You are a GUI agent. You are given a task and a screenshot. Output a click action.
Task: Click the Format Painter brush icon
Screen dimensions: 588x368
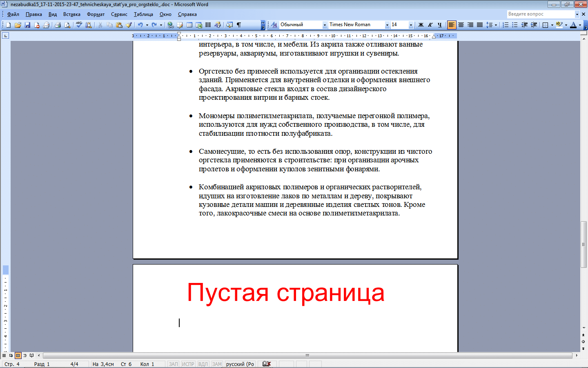[x=129, y=25]
